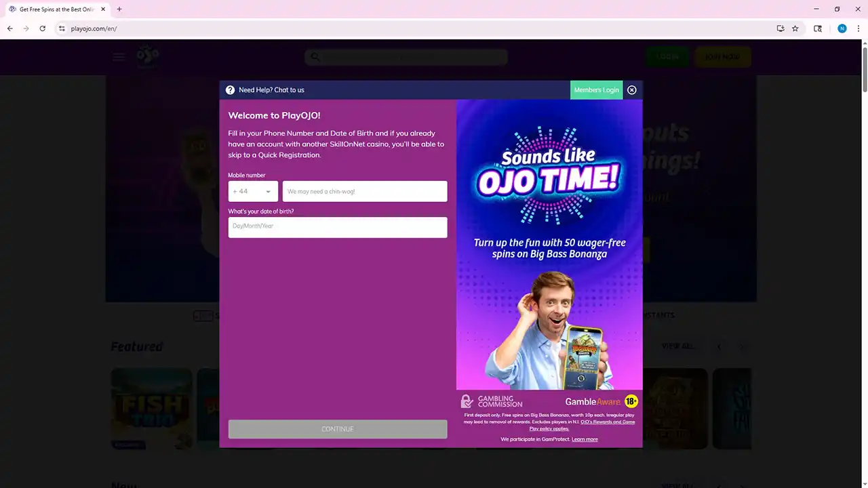Viewport: 868px width, 488px height.
Task: Click the browser back arrow
Action: point(10,28)
